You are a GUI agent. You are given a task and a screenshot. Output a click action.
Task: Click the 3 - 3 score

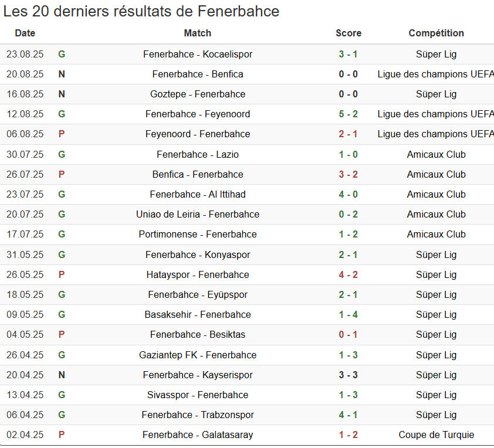348,375
